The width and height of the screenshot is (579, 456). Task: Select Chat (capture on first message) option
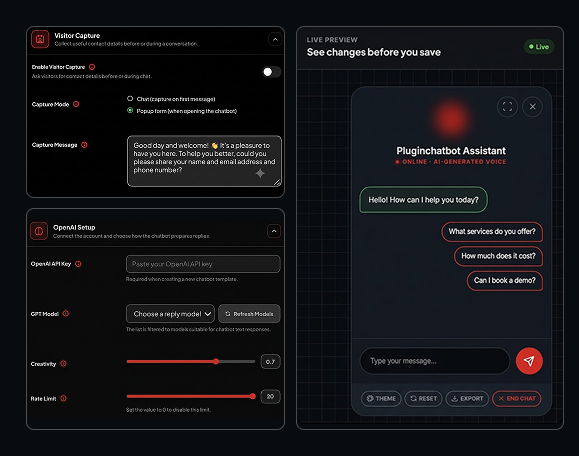130,99
